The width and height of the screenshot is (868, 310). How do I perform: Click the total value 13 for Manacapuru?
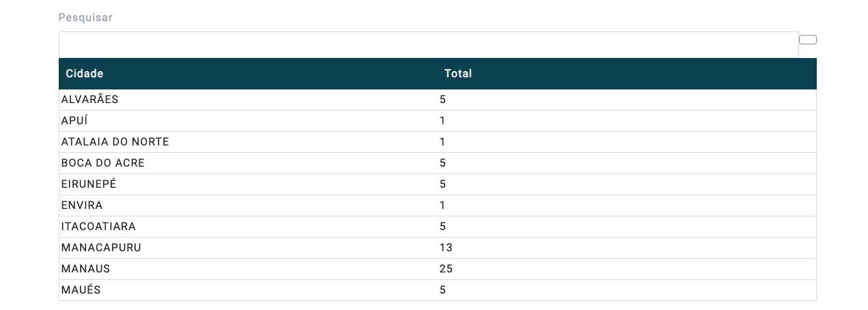coord(446,248)
